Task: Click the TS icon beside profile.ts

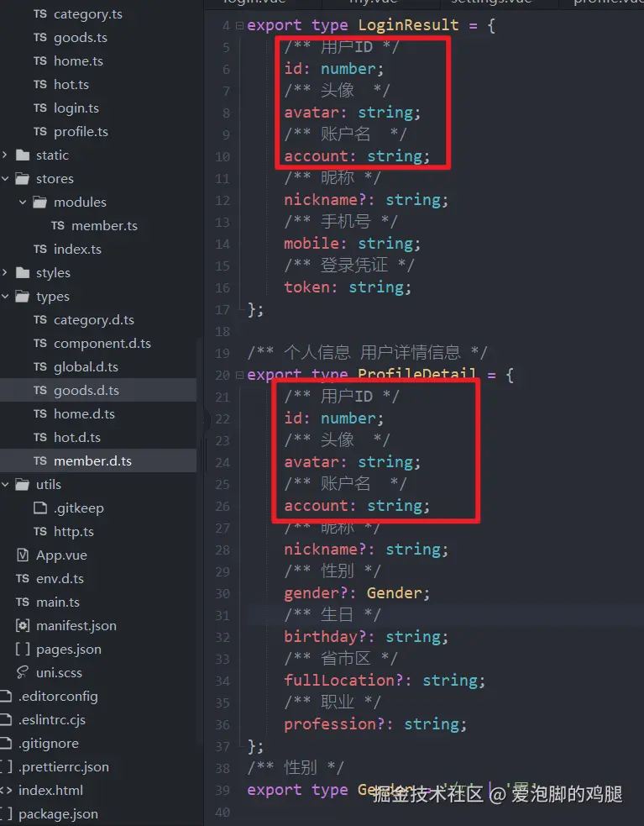Action: (40, 132)
